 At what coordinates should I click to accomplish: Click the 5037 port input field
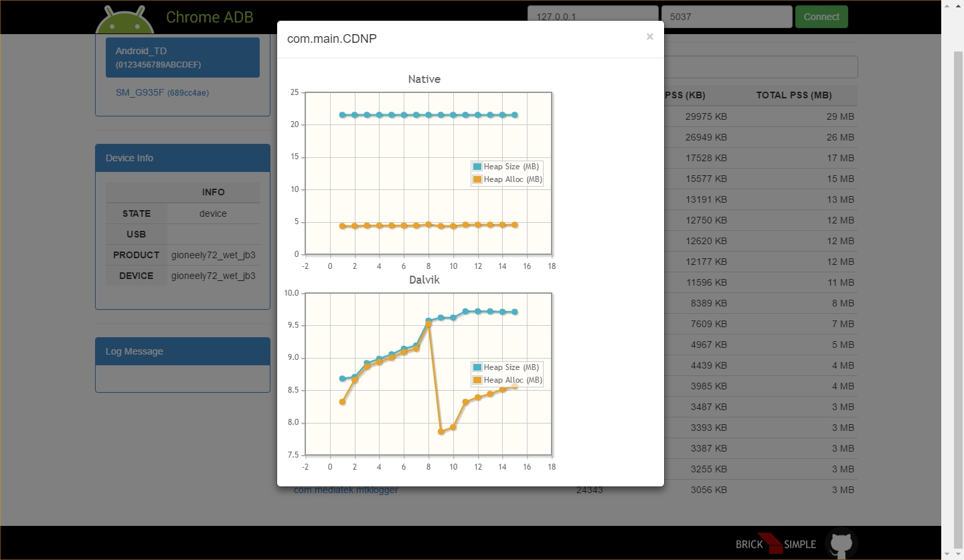726,17
